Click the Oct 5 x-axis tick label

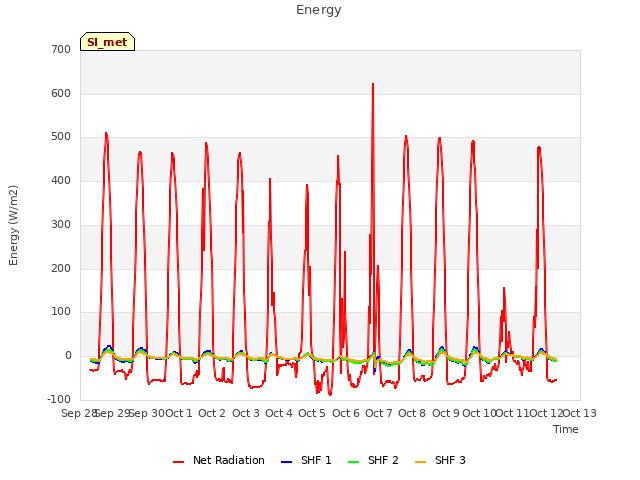click(312, 413)
